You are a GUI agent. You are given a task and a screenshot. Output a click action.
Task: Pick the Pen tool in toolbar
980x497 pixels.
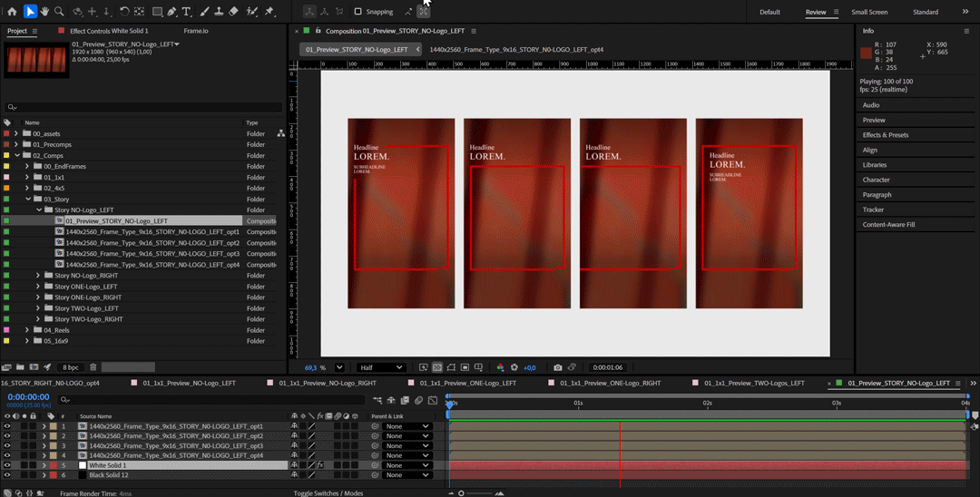tap(171, 12)
